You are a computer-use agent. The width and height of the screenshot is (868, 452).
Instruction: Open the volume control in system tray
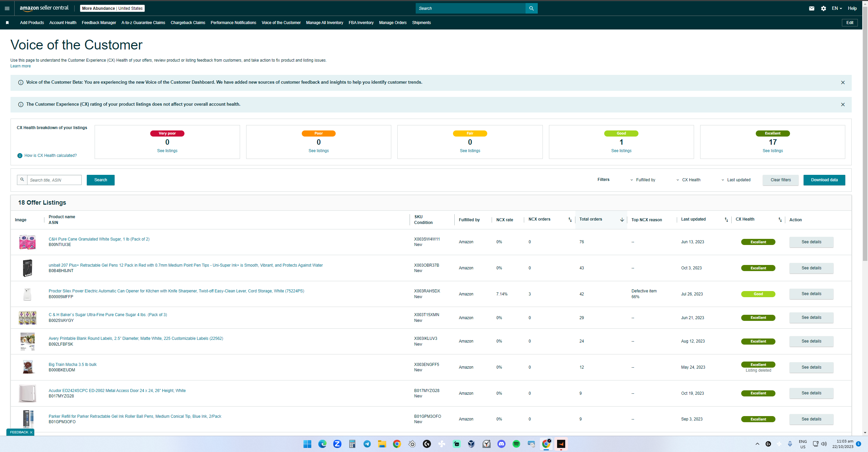tap(824, 444)
